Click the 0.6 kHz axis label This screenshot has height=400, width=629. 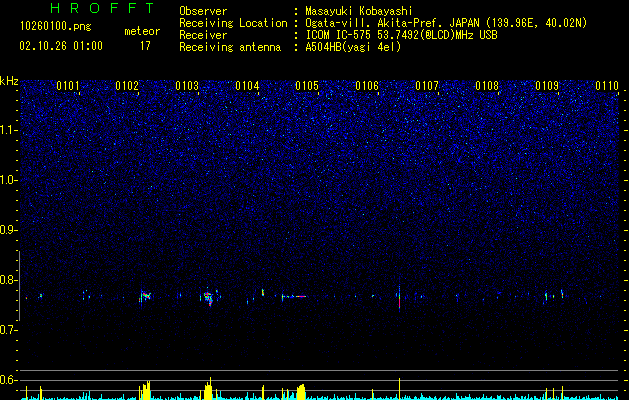tap(9, 380)
